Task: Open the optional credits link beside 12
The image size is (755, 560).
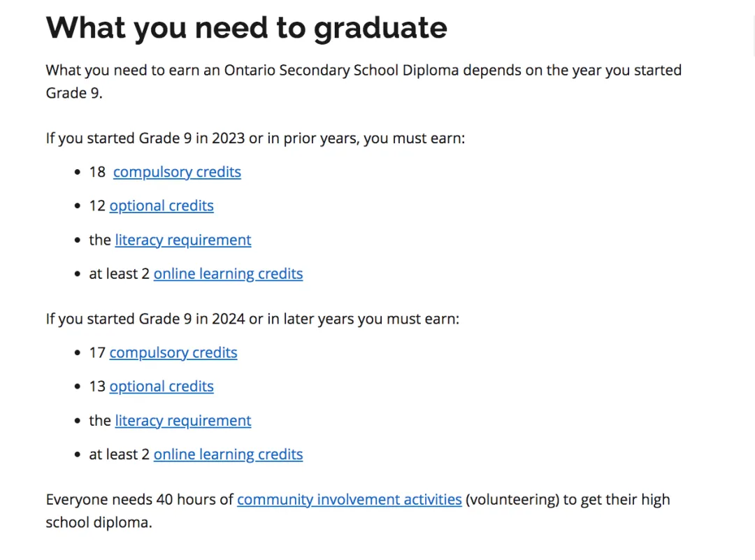Action: point(161,206)
